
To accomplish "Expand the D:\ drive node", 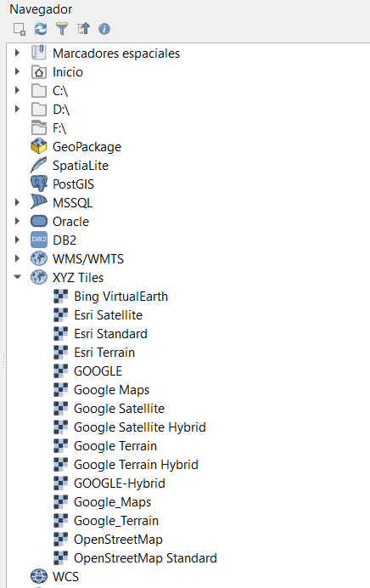I will (x=17, y=109).
